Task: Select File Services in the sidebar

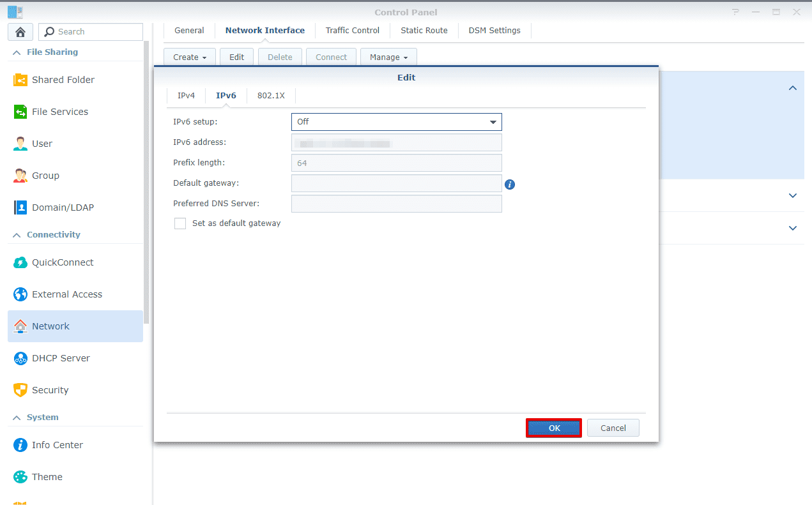Action: point(60,111)
